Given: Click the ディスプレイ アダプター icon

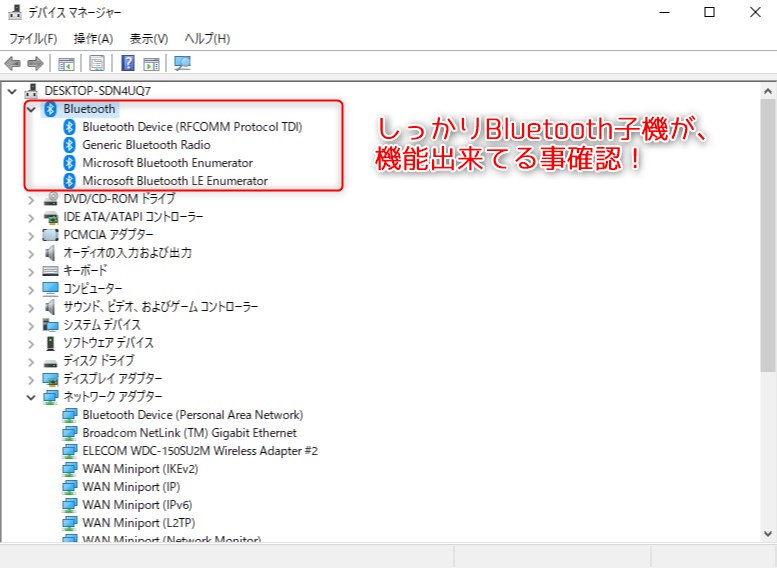Looking at the screenshot, I should pos(51,379).
